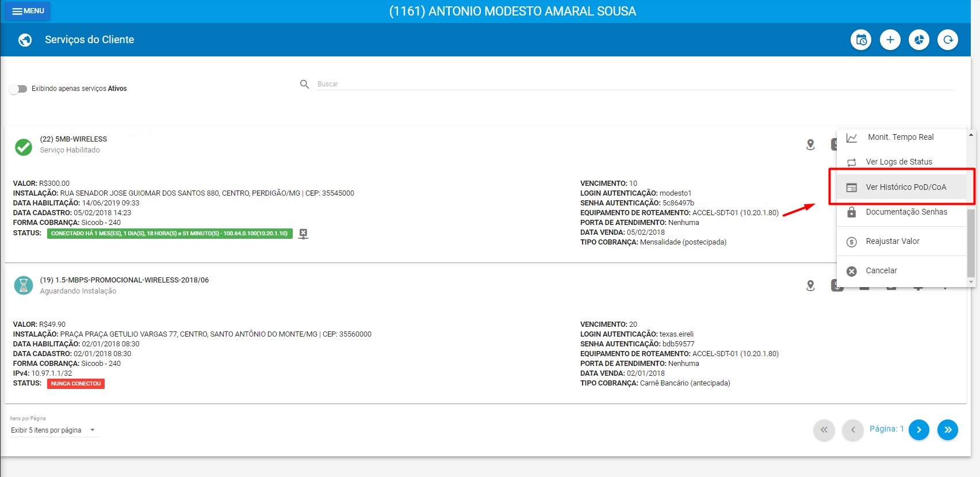Click the green CONECTADO HÁ status badge

click(170, 234)
